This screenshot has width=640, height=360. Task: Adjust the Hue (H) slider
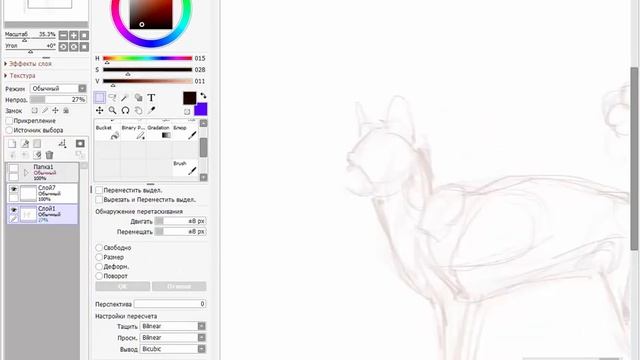[x=147, y=58]
